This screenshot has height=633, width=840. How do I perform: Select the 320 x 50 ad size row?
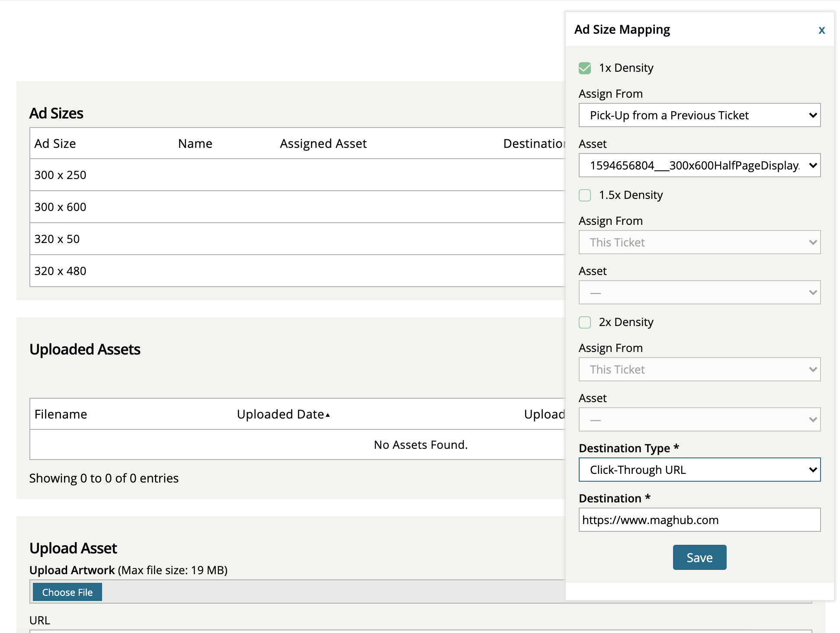57,239
